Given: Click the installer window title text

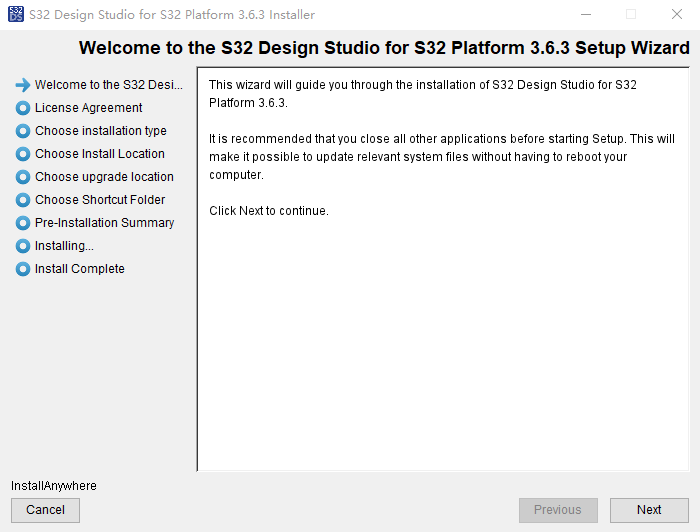Looking at the screenshot, I should click(x=172, y=15).
